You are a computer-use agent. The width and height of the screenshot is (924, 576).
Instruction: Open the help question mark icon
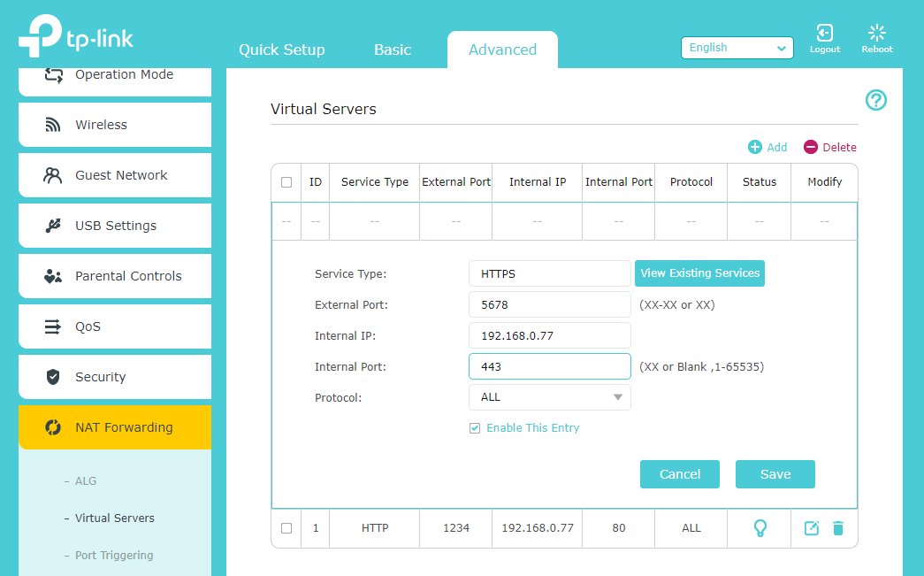pyautogui.click(x=875, y=100)
